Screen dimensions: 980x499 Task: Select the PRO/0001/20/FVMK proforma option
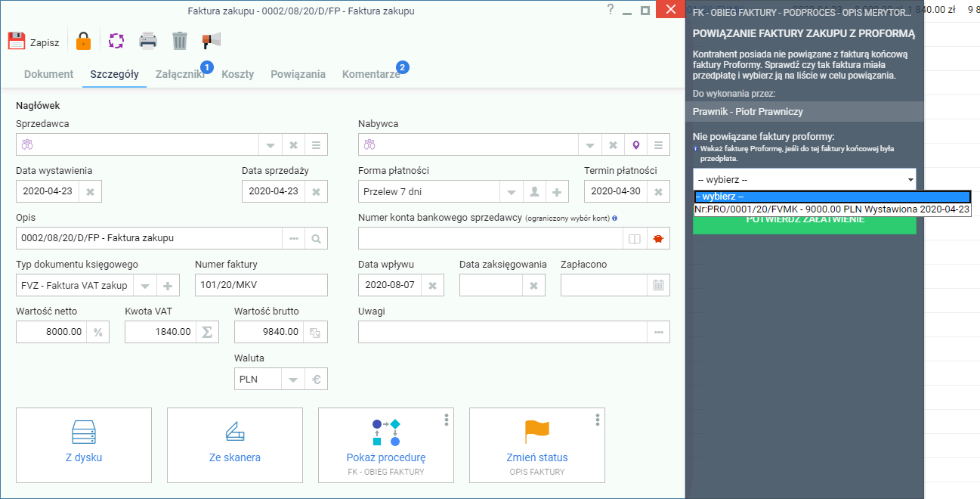coord(832,209)
